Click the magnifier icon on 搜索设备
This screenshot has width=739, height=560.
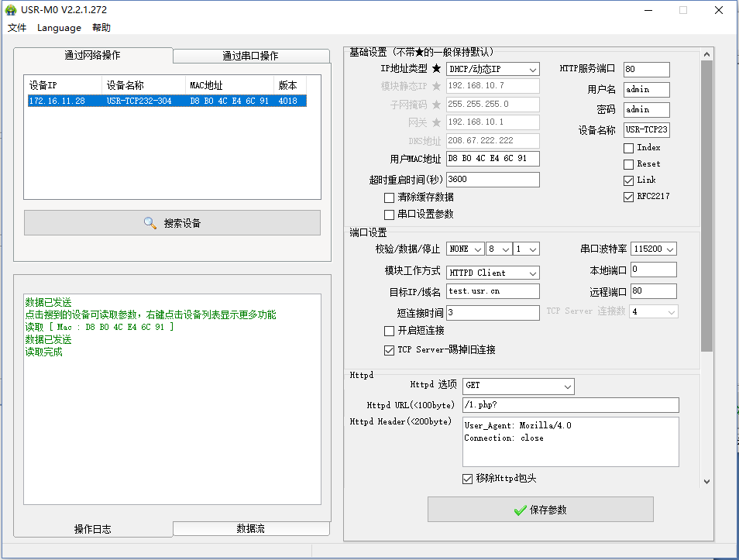click(x=150, y=223)
